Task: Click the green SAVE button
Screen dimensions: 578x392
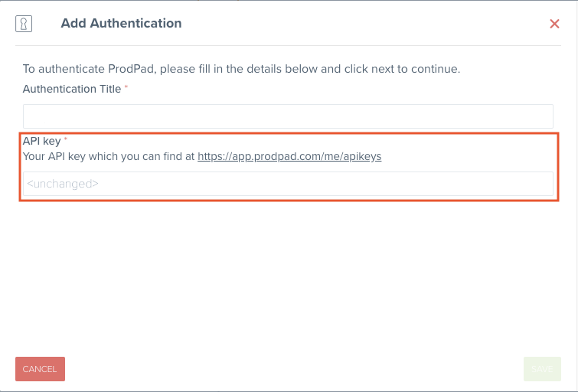Action: (x=542, y=369)
